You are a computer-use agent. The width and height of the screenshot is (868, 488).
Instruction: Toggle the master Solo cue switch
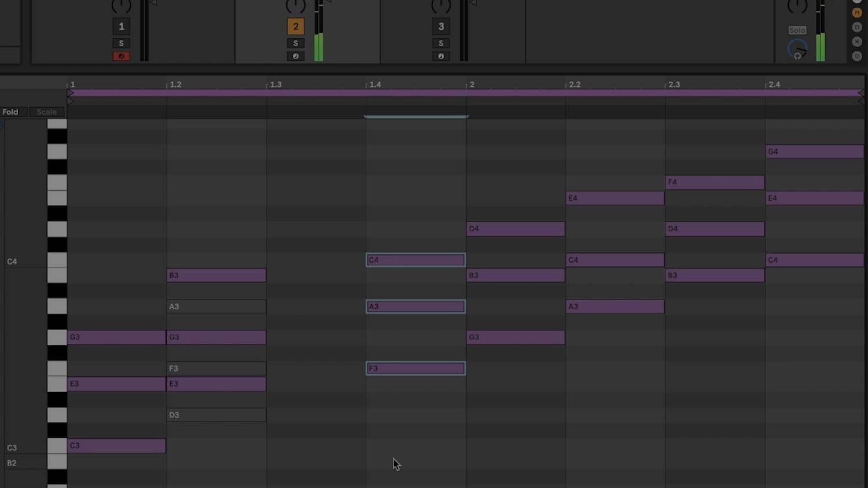[797, 30]
